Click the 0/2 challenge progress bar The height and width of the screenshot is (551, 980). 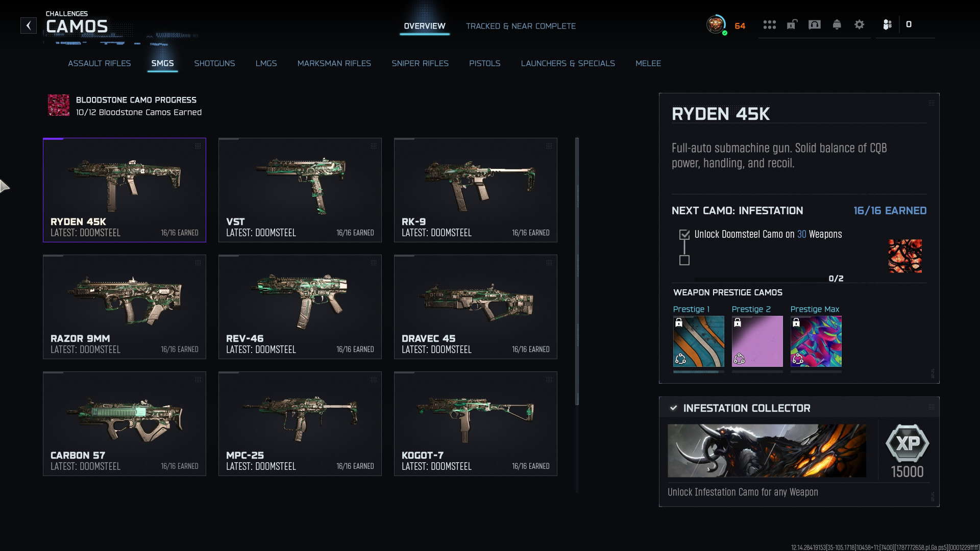coord(761,279)
